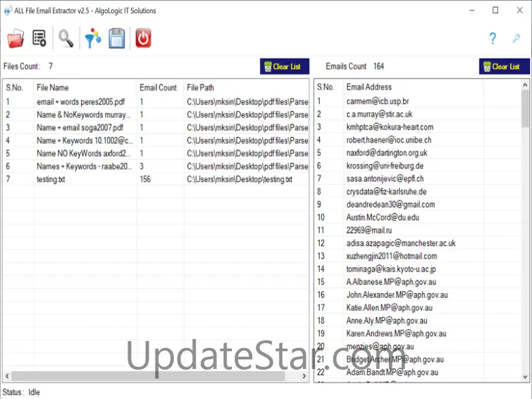Start search with the magnifying glass icon
Viewport: 532px width, 399px height.
pos(66,38)
